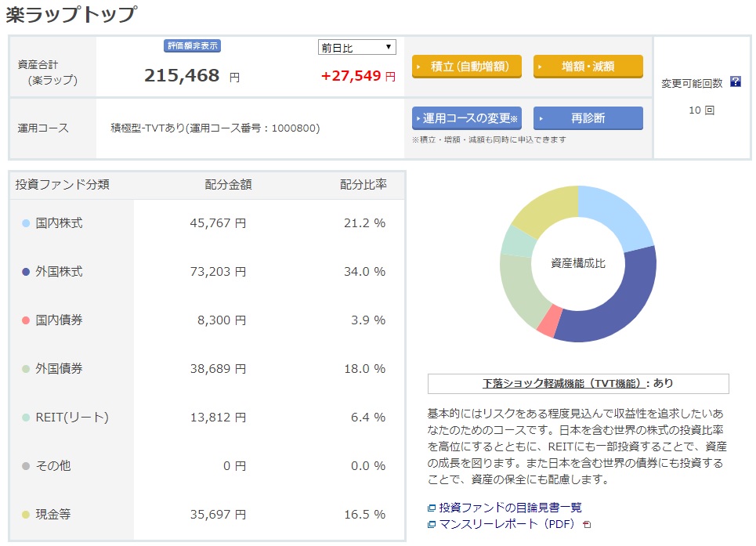This screenshot has height=546, width=756.
Task: Click the その他 gray legend dot
Action: click(26, 466)
